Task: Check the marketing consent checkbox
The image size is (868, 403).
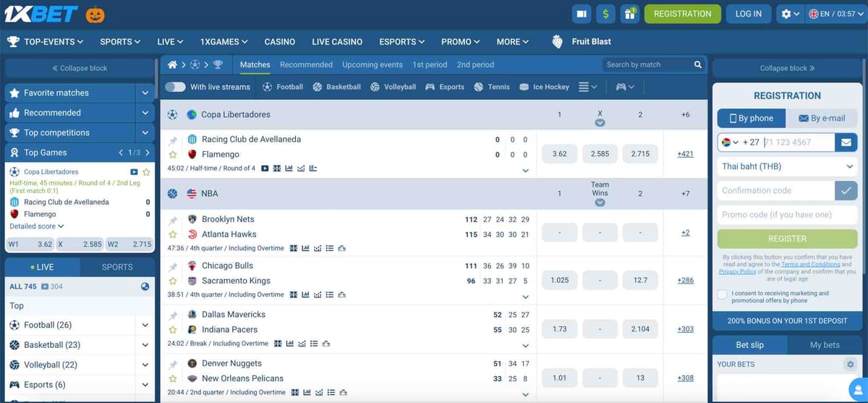Action: 722,294
